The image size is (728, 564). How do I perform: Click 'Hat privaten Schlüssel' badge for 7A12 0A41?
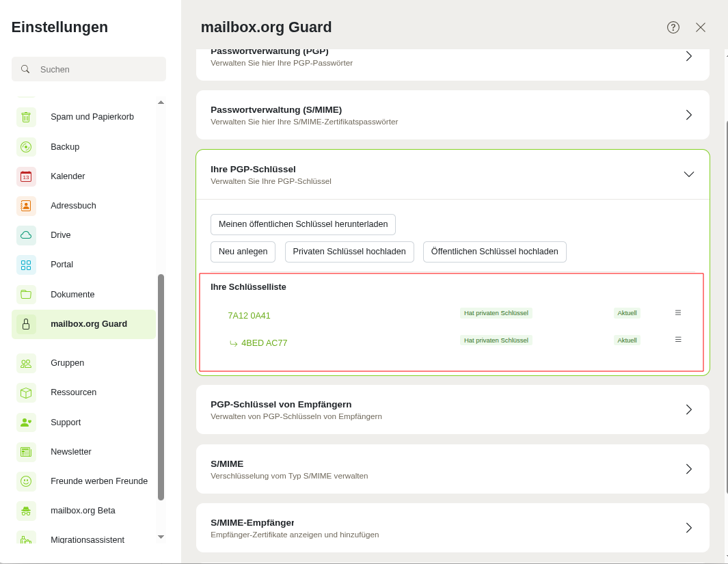pyautogui.click(x=496, y=313)
